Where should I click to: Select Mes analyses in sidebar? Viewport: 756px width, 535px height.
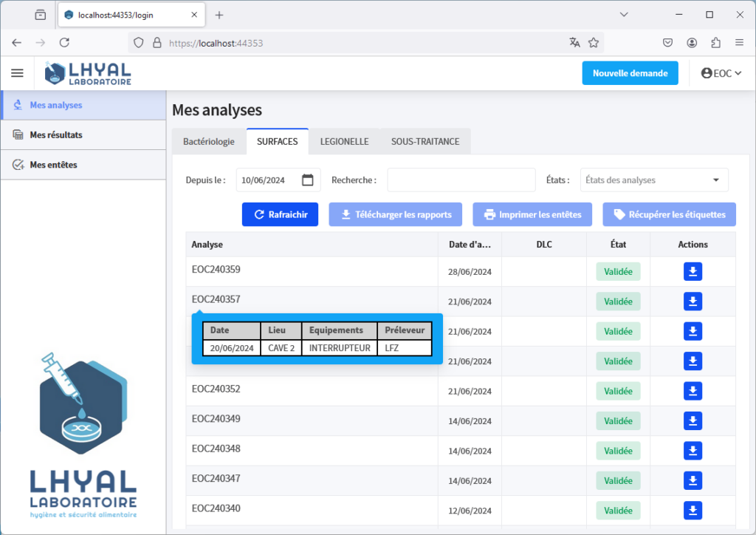(x=84, y=105)
